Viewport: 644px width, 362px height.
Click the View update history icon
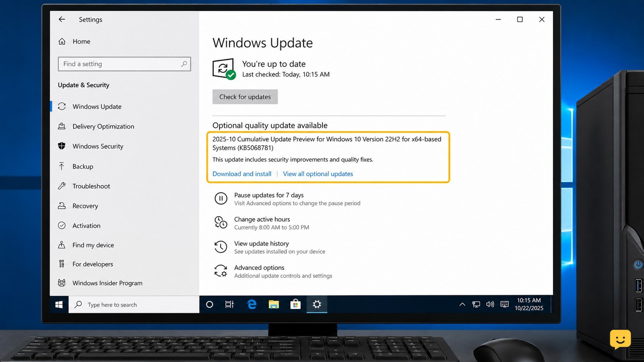pyautogui.click(x=221, y=247)
